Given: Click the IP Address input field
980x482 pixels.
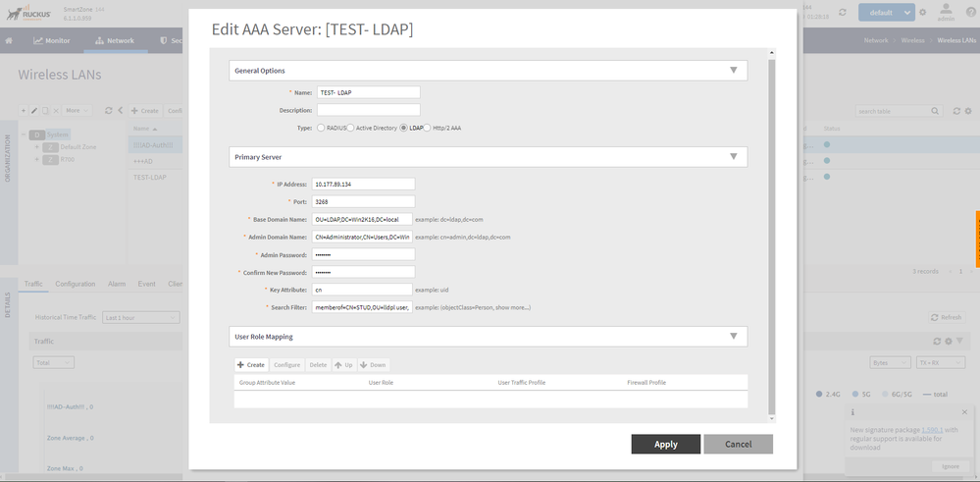Looking at the screenshot, I should click(363, 184).
